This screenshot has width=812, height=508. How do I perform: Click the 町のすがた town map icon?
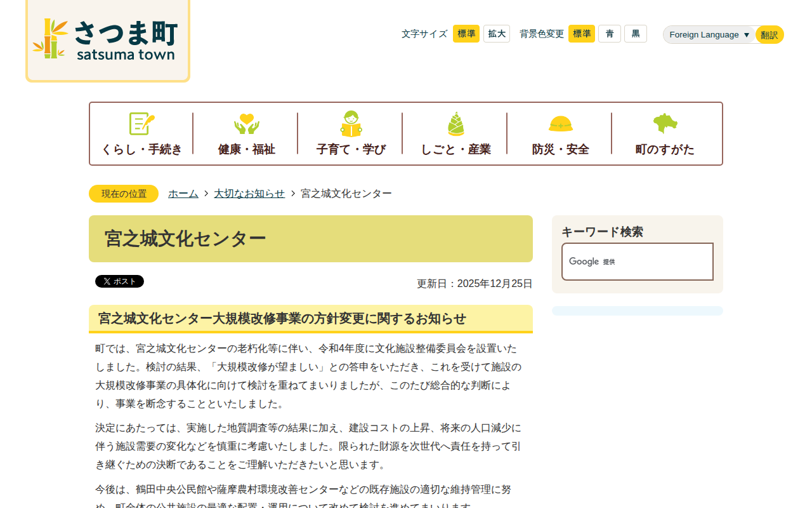[665, 123]
